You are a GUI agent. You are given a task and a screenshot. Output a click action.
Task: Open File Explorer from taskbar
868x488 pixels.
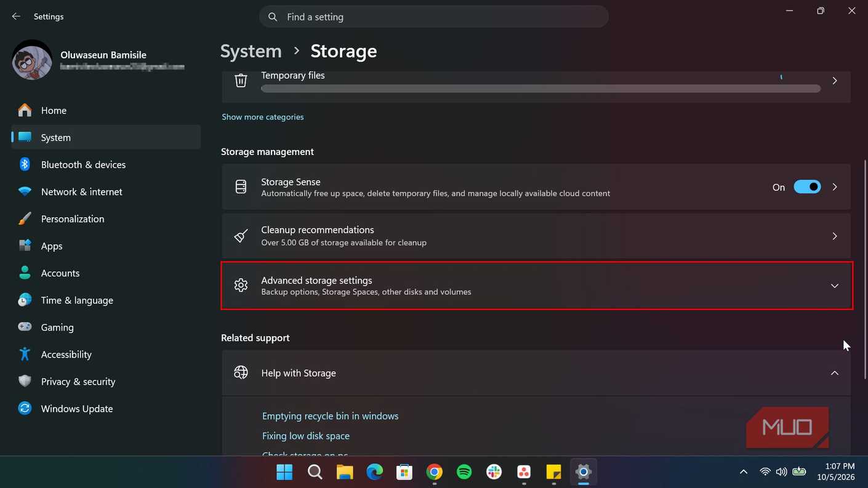pos(345,472)
